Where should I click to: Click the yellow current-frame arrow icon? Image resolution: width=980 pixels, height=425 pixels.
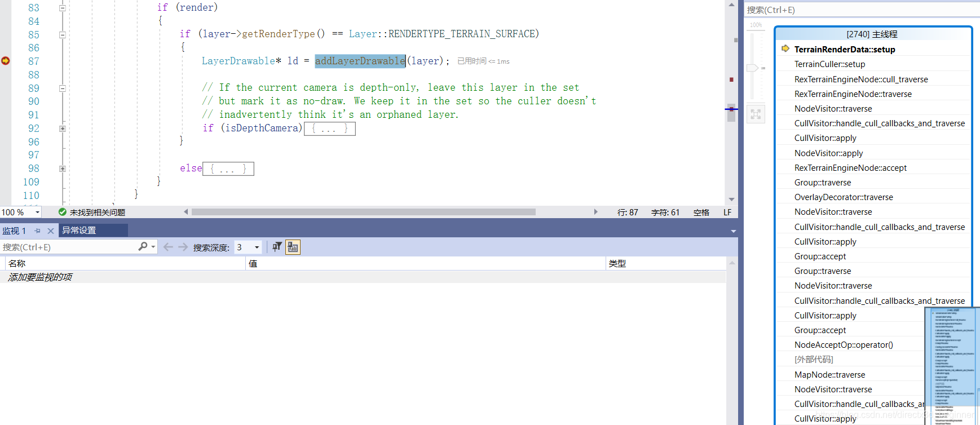coord(785,48)
